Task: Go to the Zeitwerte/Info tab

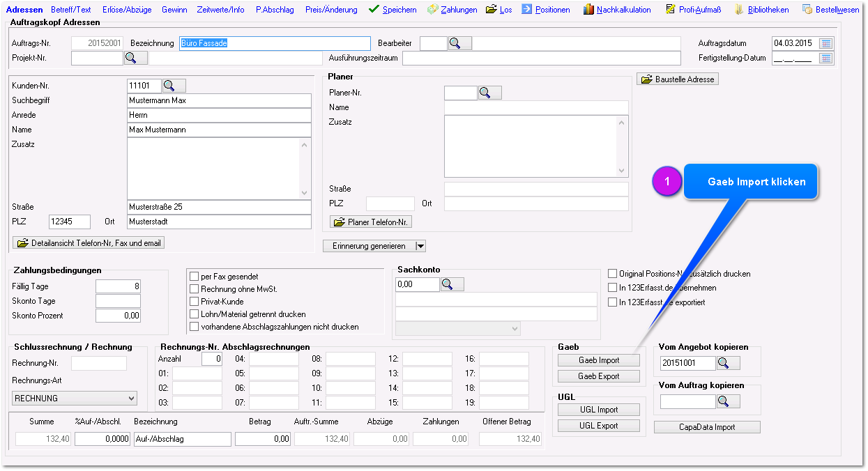Action: pos(221,10)
